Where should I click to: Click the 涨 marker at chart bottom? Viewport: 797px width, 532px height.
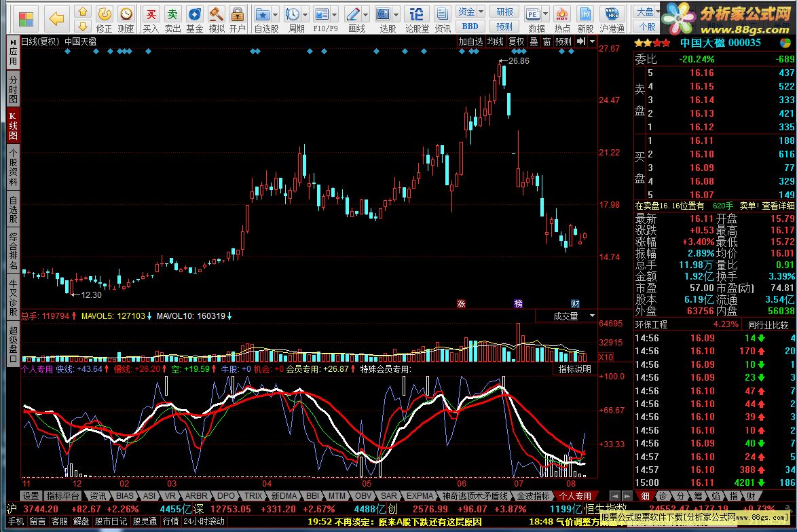[x=461, y=304]
